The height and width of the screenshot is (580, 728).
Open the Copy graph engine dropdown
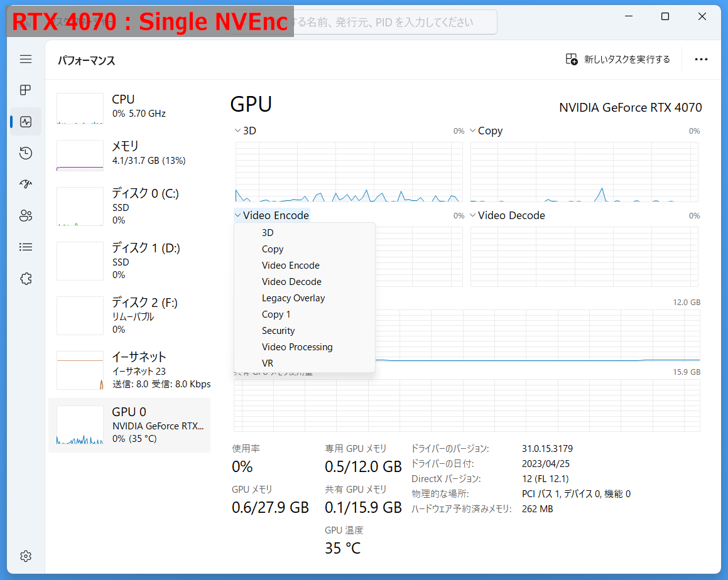[486, 131]
